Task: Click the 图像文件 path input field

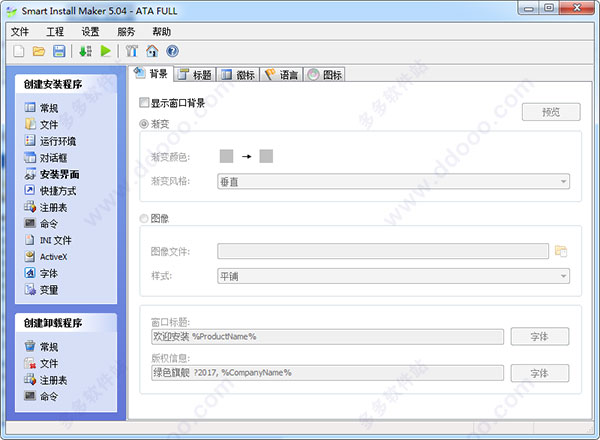Action: [383, 251]
